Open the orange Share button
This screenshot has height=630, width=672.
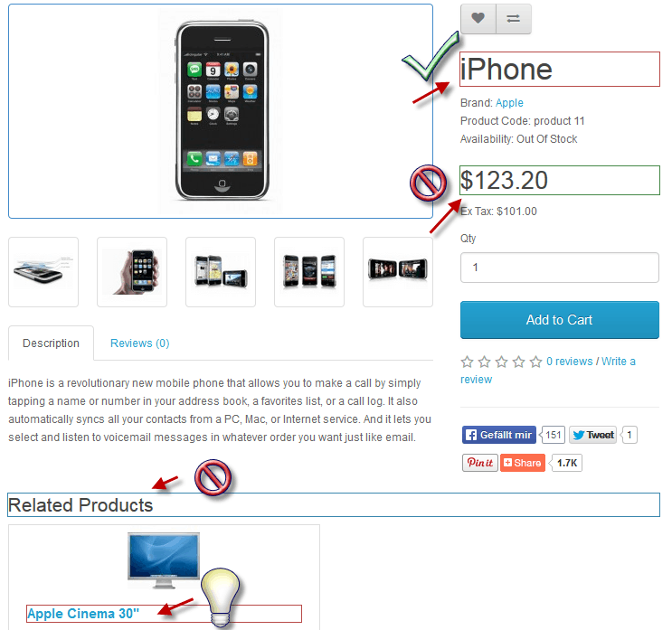pos(523,463)
